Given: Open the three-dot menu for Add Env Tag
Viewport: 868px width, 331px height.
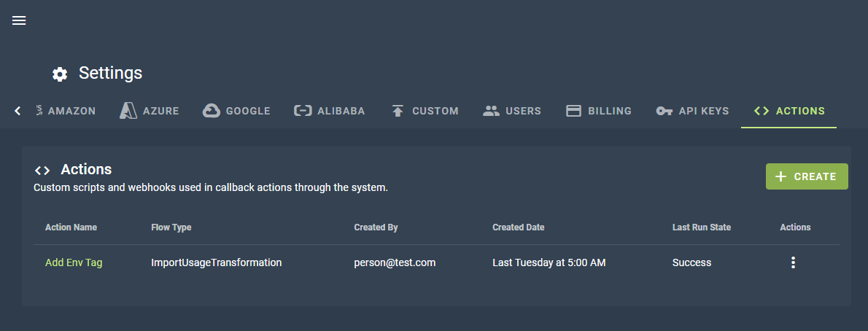Looking at the screenshot, I should [793, 262].
